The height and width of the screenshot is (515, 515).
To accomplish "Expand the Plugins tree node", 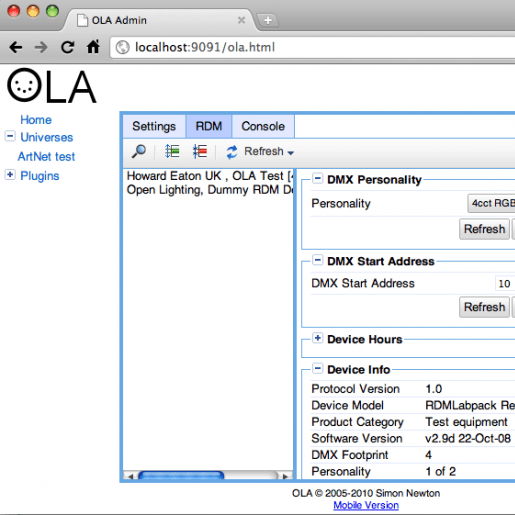I will point(10,174).
